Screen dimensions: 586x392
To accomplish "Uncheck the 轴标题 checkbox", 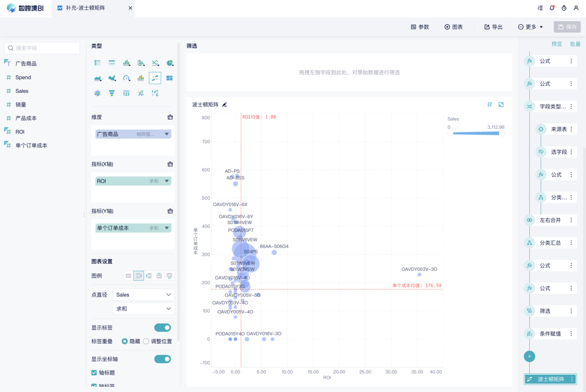I will 94,372.
